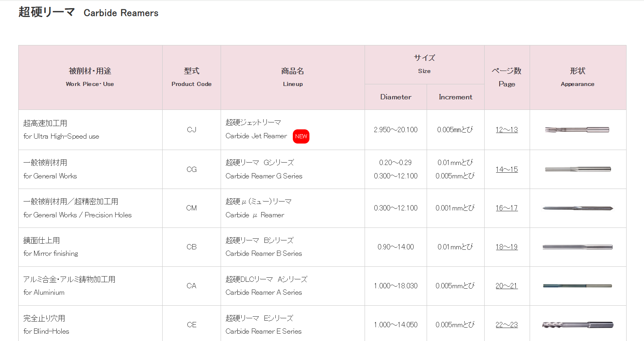Click the red NEW badge

coord(301,136)
